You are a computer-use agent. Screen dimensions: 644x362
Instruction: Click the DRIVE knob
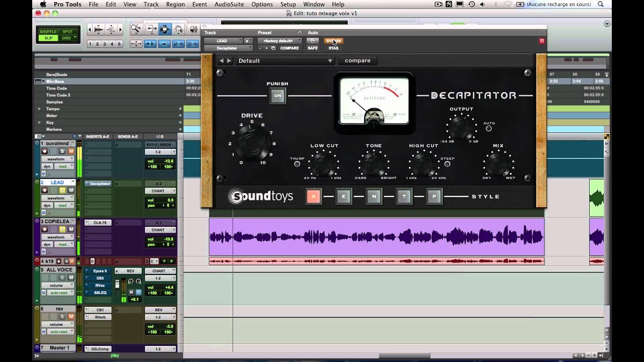tap(252, 143)
